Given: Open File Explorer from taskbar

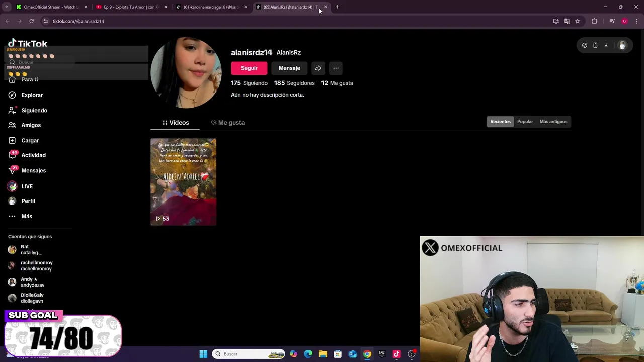Looking at the screenshot, I should (323, 354).
